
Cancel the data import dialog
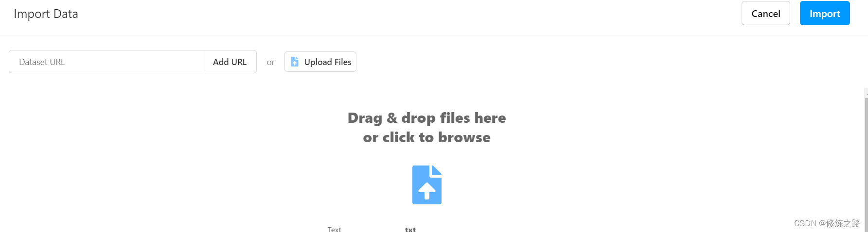(x=766, y=13)
